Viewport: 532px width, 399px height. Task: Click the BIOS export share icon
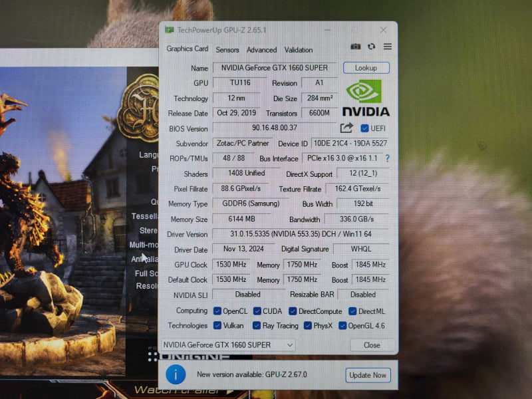point(346,128)
